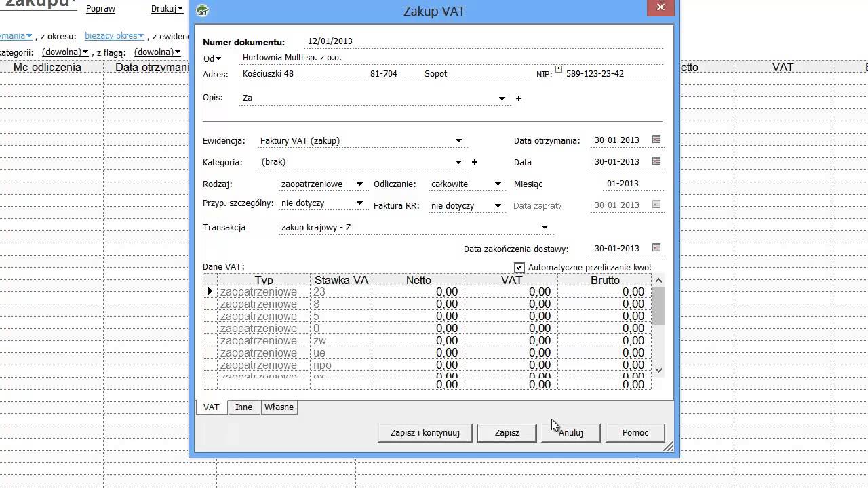Click Popraw link in background window
The width and height of the screenshot is (868, 488).
coord(100,9)
